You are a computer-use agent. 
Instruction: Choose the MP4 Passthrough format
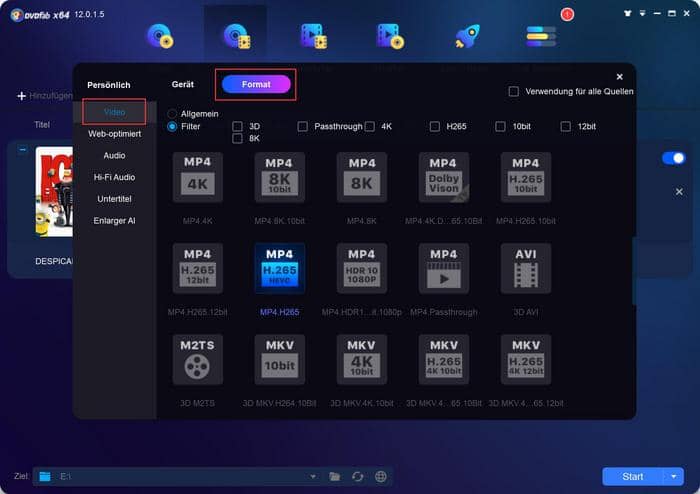point(443,267)
